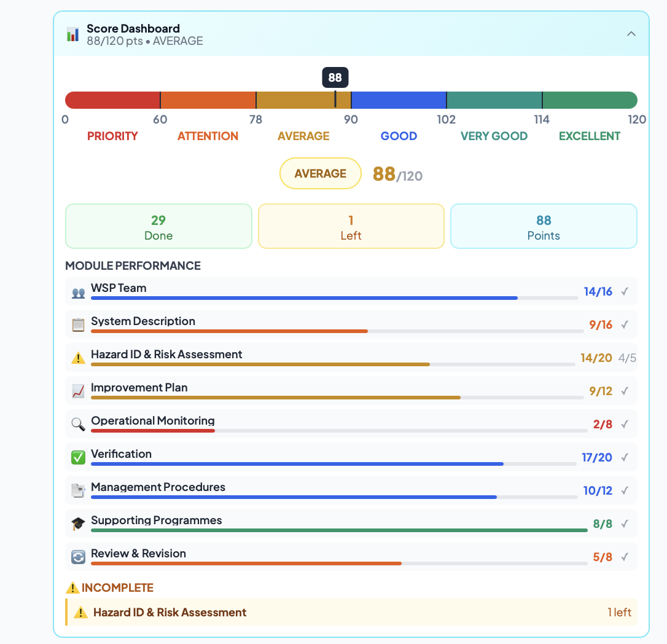Click the Supporting Programmes 8/8 score
This screenshot has height=644, width=667.
click(603, 524)
